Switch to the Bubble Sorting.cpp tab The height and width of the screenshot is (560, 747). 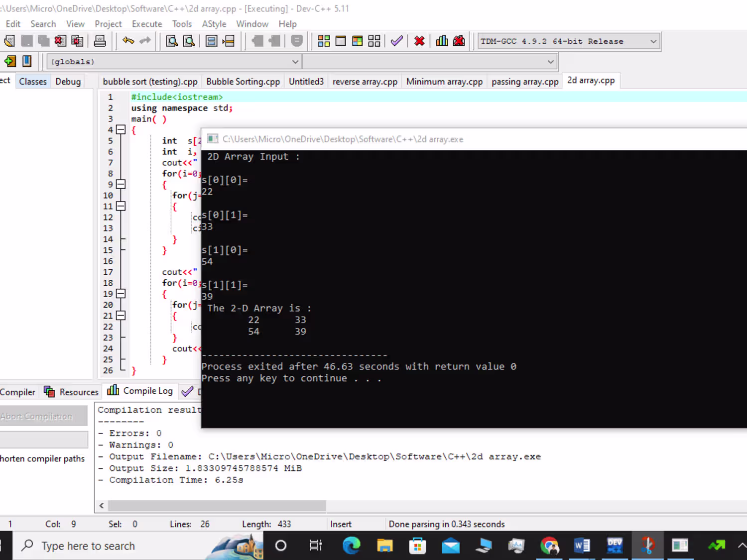243,82
